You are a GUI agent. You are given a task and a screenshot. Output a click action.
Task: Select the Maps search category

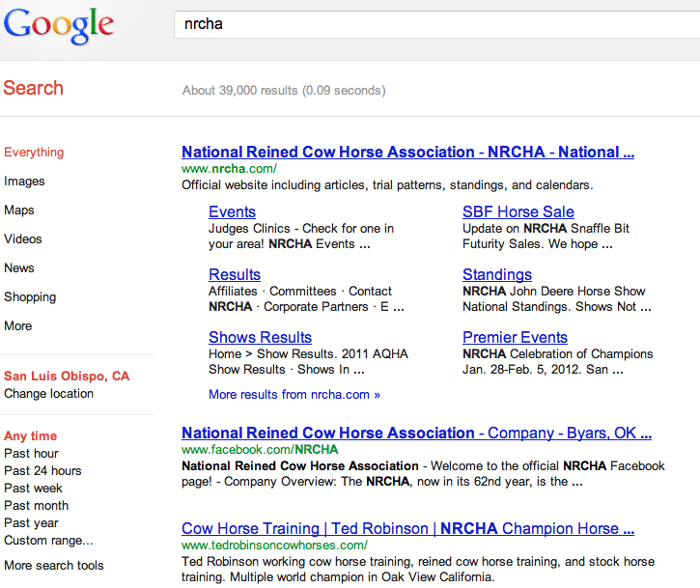19,210
